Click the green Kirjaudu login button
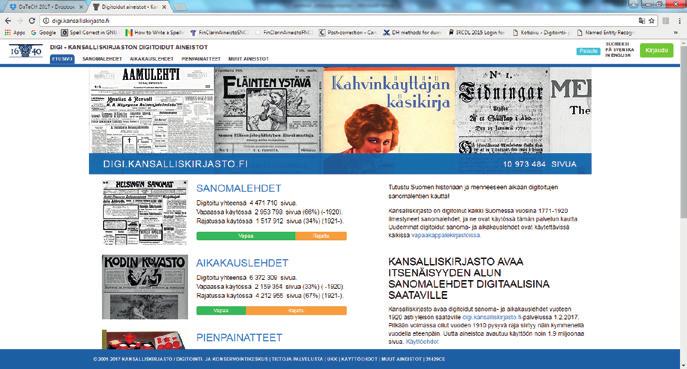The height and width of the screenshot is (369, 687). pyautogui.click(x=656, y=50)
